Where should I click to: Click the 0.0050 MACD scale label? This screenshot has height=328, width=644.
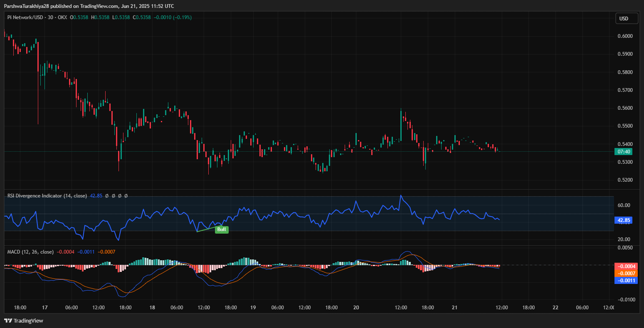pyautogui.click(x=625, y=248)
